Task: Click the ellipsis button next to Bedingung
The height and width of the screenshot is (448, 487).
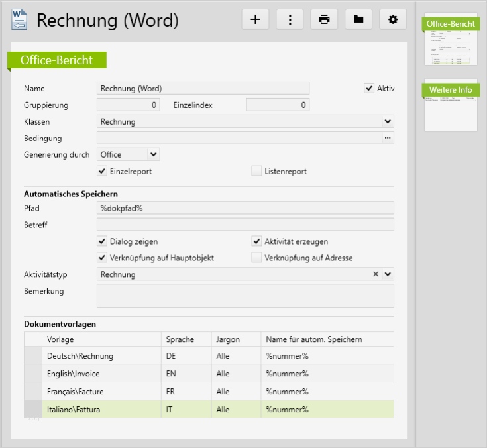Action: [x=388, y=138]
